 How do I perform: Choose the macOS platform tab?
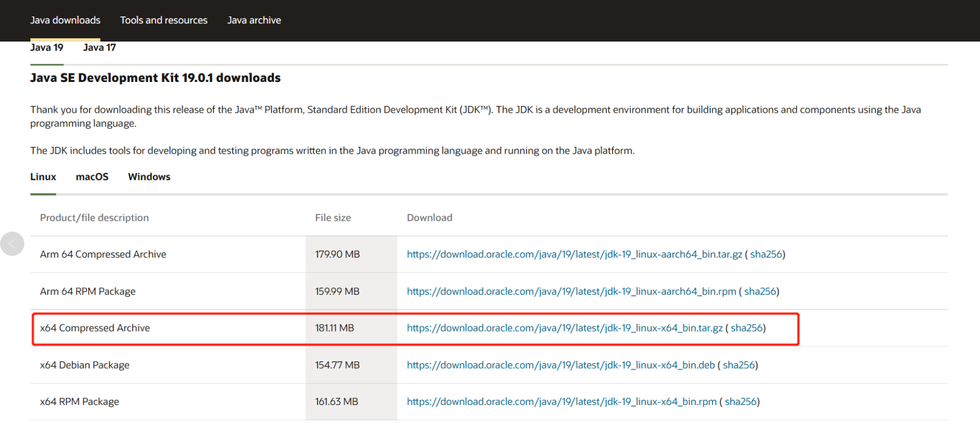pos(92,177)
